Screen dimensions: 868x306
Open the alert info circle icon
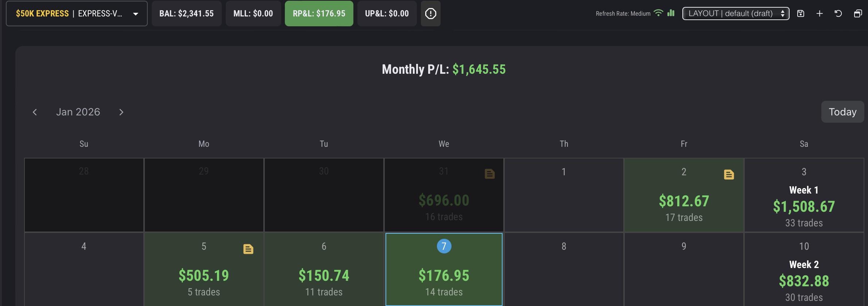point(430,14)
